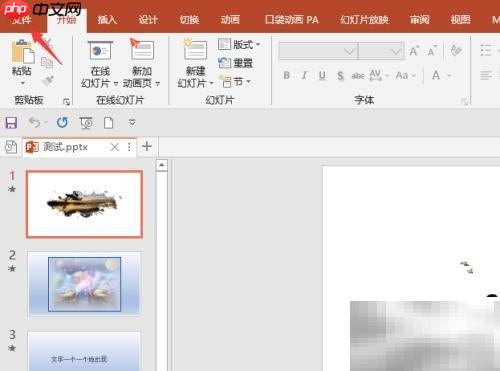Select slide 3 thumbnail
The width and height of the screenshot is (500, 371).
[84, 351]
